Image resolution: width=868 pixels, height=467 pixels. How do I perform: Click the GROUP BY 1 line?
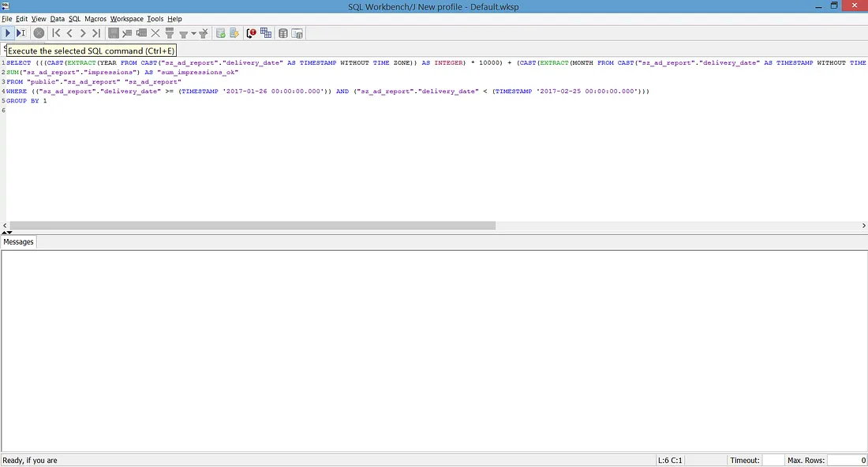pyautogui.click(x=27, y=101)
